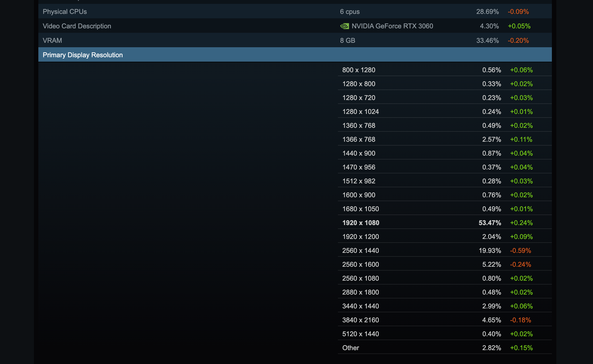
Task: Click the 2560 x 1440 resolution row
Action: [x=360, y=250]
